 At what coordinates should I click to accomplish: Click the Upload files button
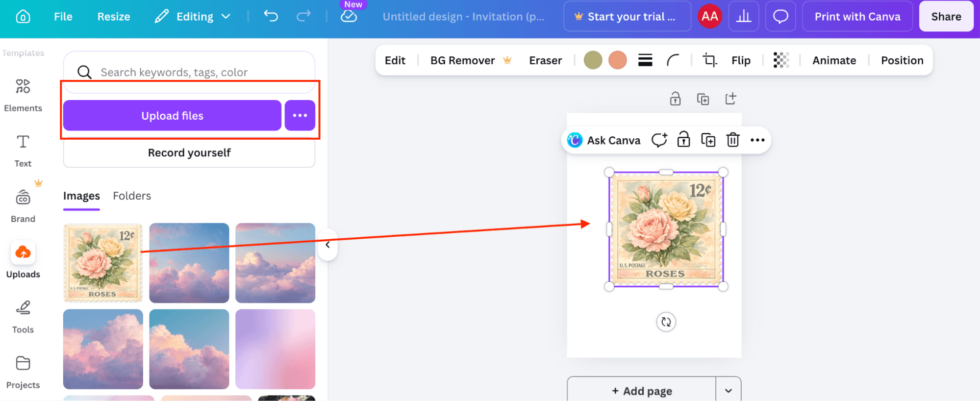pyautogui.click(x=172, y=116)
